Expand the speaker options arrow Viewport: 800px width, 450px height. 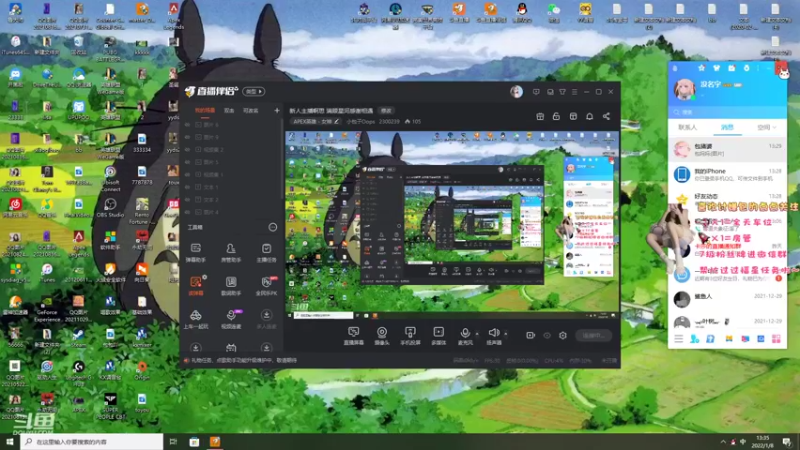coord(506,334)
